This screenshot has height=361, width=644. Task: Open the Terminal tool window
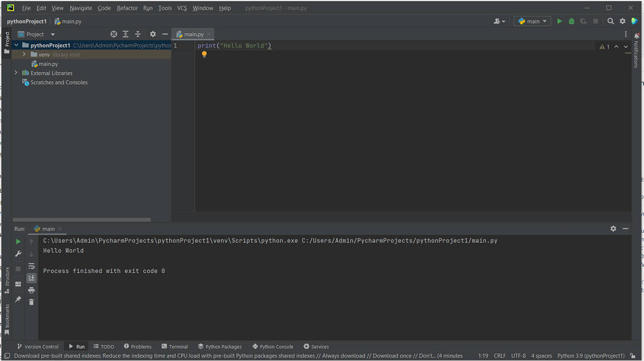pos(175,347)
